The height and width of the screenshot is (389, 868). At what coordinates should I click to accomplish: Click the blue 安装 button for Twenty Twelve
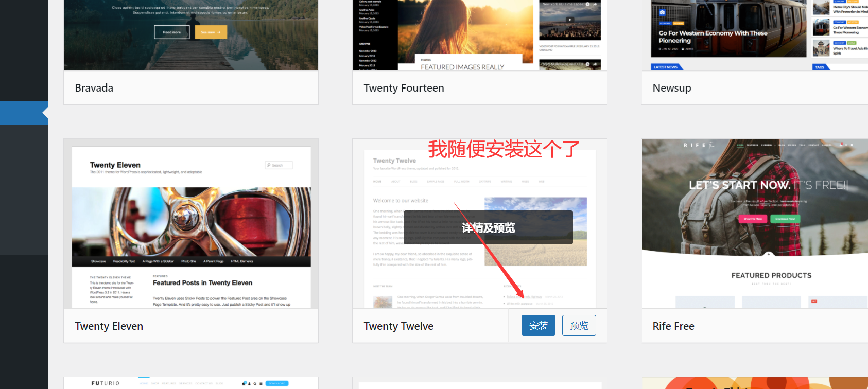538,326
